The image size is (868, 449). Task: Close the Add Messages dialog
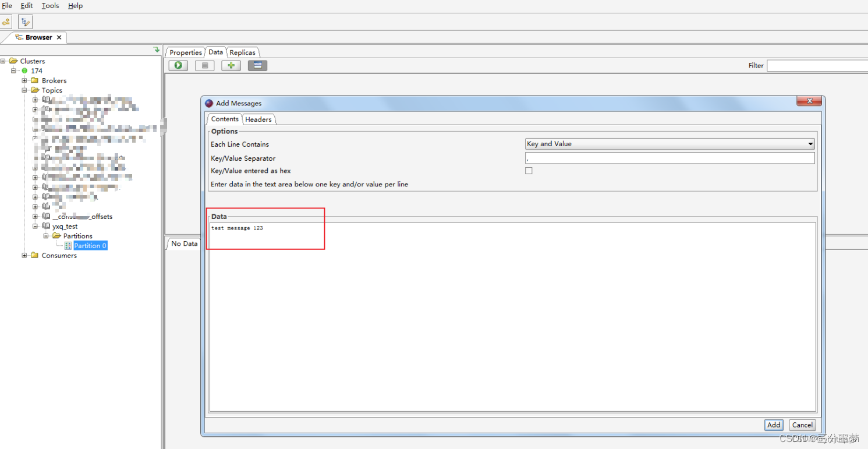(809, 101)
